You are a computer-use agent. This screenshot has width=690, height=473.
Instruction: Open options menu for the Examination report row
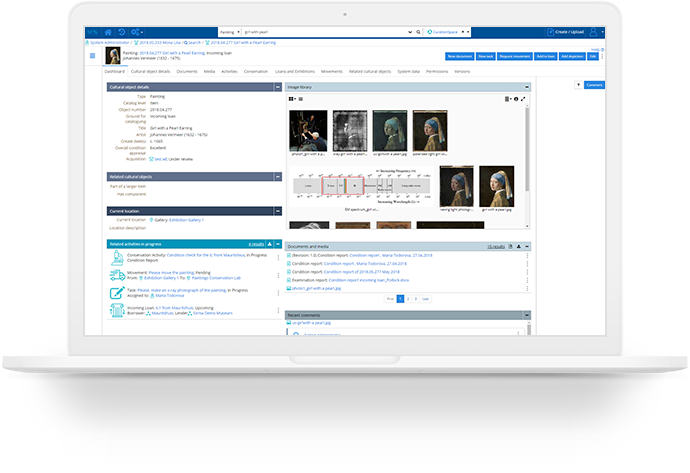(x=527, y=280)
